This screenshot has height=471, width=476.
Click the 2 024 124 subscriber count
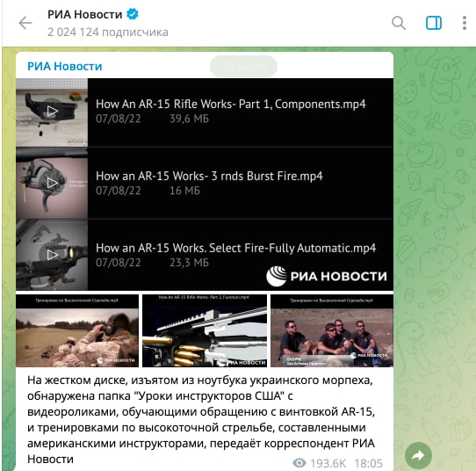tap(108, 33)
